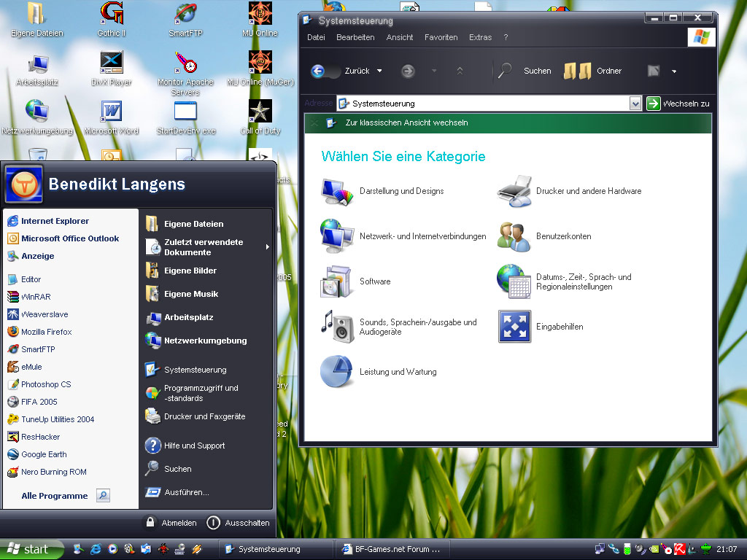The width and height of the screenshot is (747, 560).
Task: Open the Datei menu
Action: click(x=316, y=37)
